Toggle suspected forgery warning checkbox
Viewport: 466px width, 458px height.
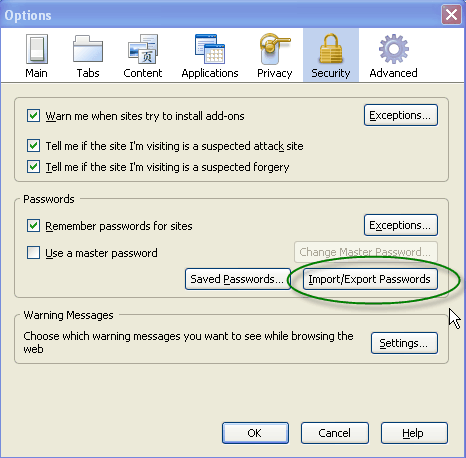click(33, 166)
